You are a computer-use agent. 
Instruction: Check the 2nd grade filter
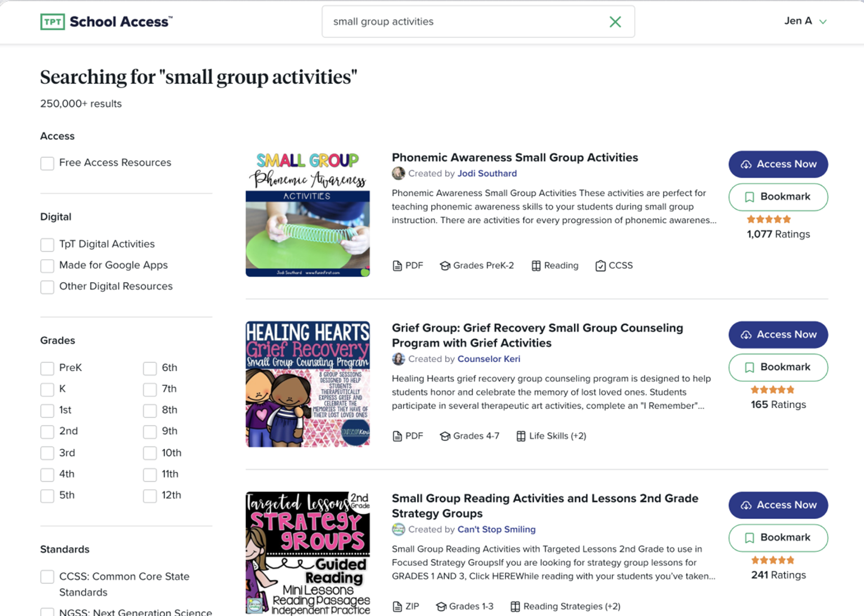[47, 432]
